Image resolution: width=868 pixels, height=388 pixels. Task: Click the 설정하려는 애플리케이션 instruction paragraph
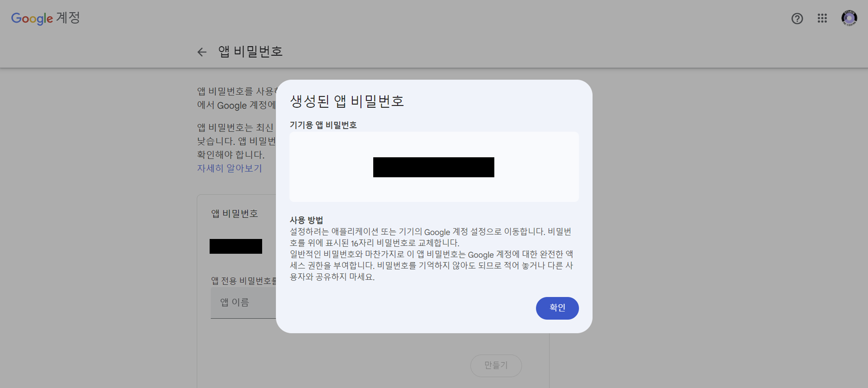431,237
